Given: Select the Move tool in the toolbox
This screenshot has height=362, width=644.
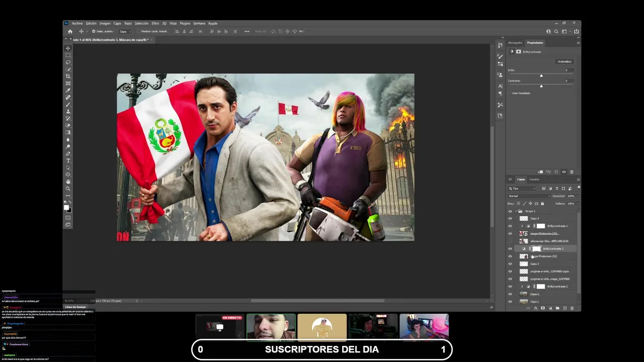Looking at the screenshot, I should 68,48.
